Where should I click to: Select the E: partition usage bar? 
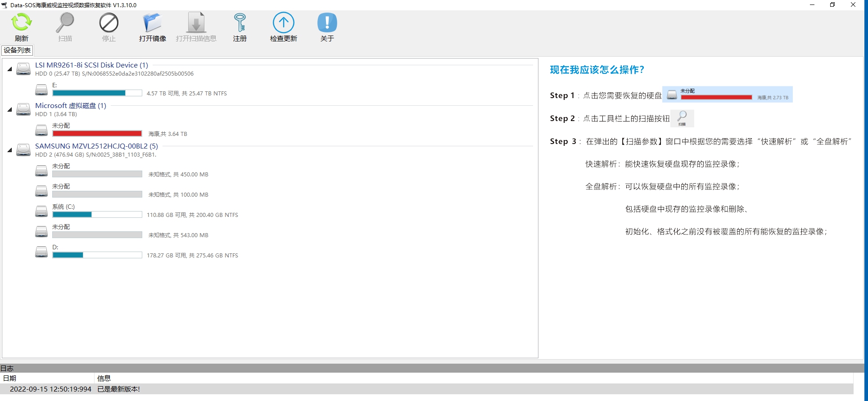97,93
